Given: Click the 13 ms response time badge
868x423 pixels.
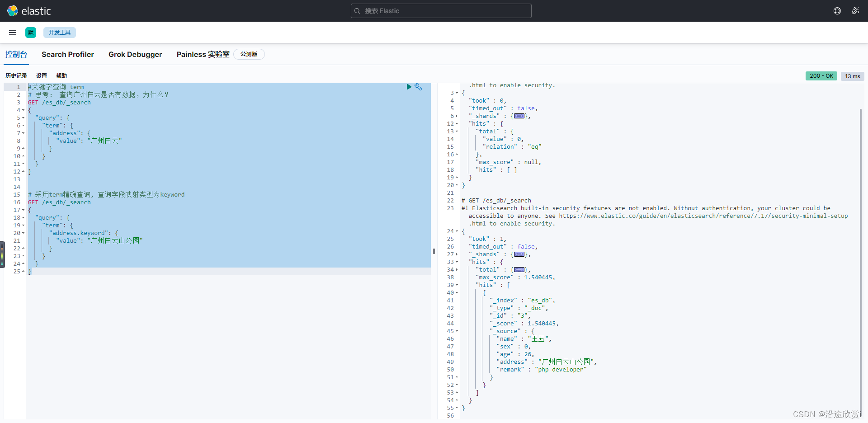Looking at the screenshot, I should pos(853,76).
